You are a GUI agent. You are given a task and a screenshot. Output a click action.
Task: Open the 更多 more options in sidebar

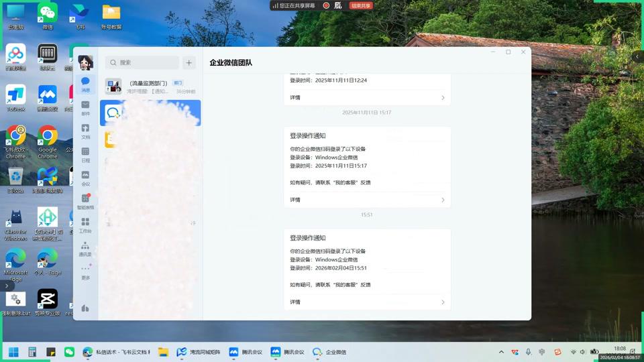85,271
